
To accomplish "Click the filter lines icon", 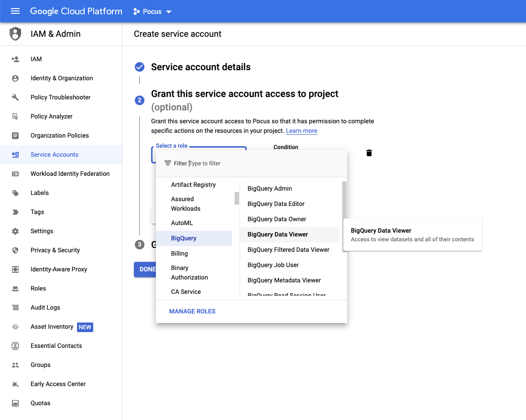I will [168, 163].
